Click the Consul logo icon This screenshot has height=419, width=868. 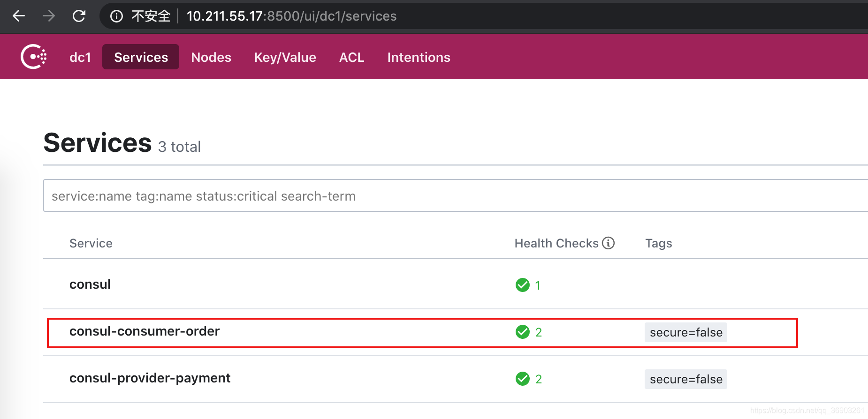(34, 57)
